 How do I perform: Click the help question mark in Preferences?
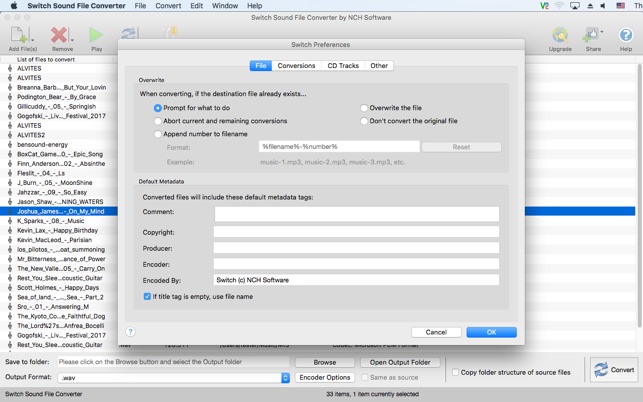130,332
